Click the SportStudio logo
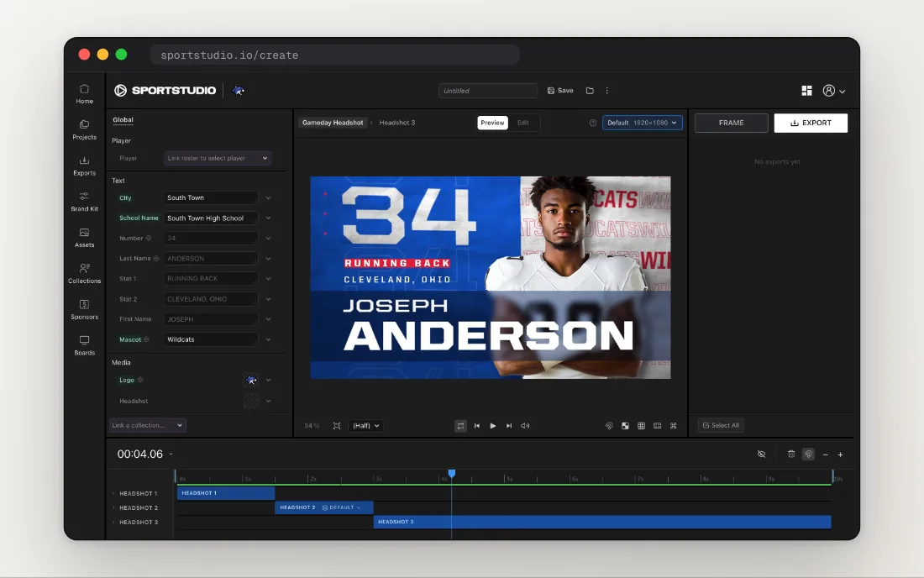Screen dimensions: 924x578 point(165,90)
